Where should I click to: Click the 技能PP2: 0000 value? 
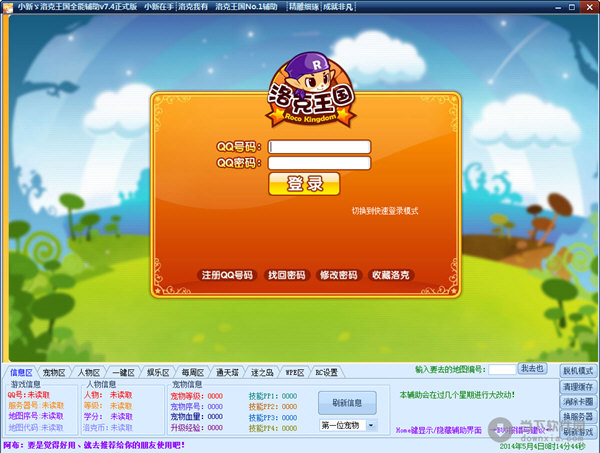(273, 406)
